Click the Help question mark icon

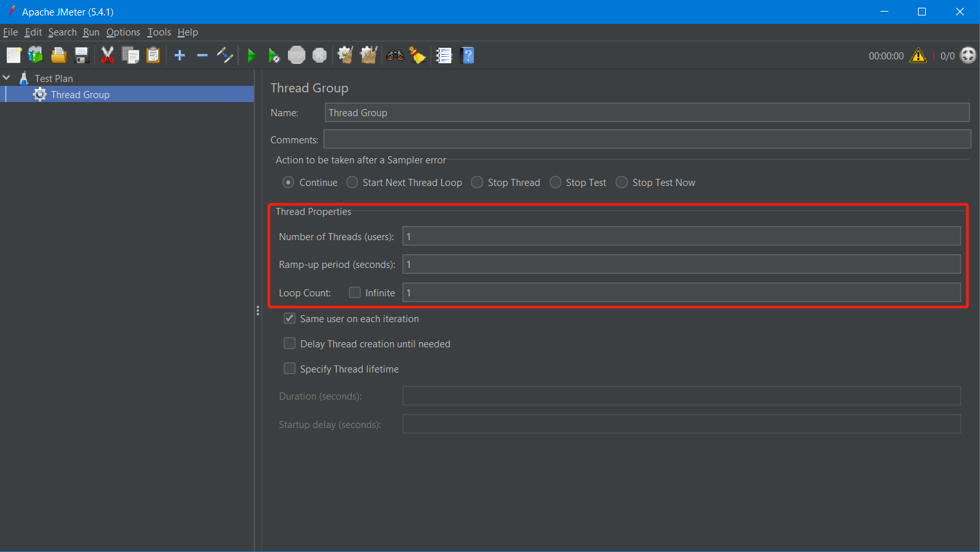(468, 56)
